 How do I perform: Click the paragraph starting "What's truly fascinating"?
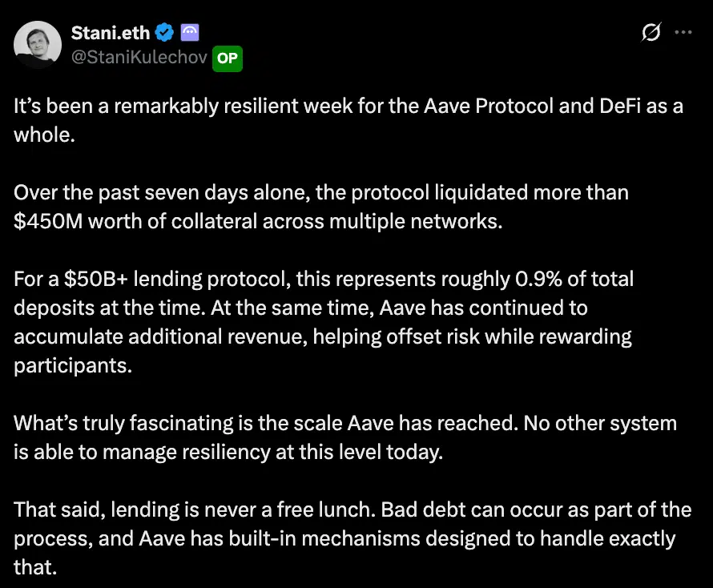coord(344,437)
